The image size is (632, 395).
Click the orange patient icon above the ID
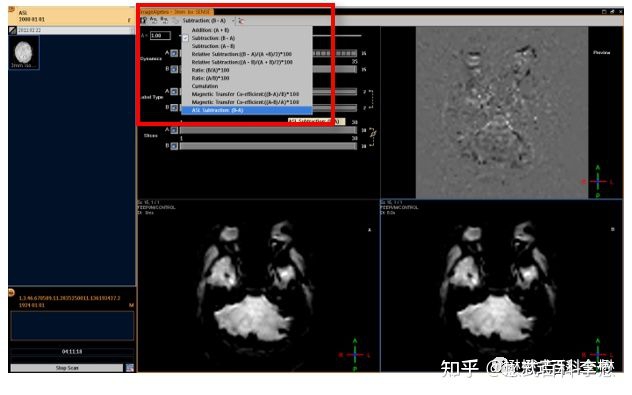(12, 292)
